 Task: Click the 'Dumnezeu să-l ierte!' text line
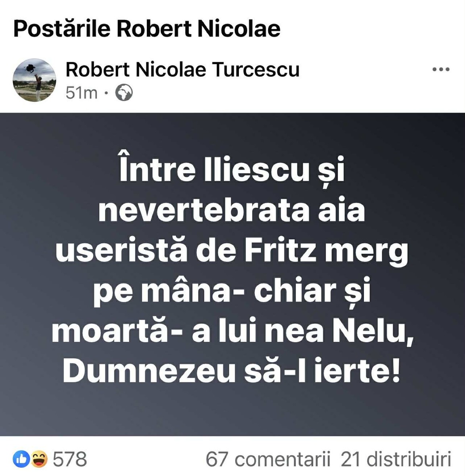[x=232, y=372]
